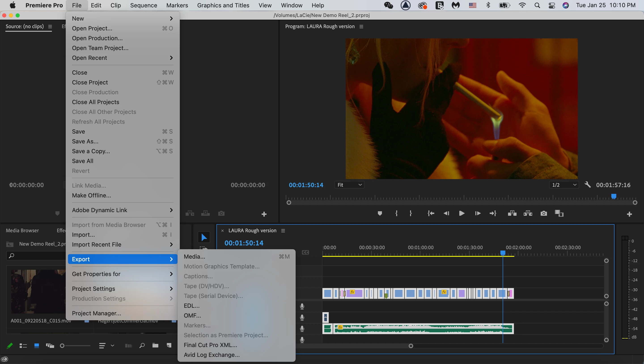Screen dimensions: 644x364
Task: Select the Track Select Forward tool
Action: click(204, 248)
